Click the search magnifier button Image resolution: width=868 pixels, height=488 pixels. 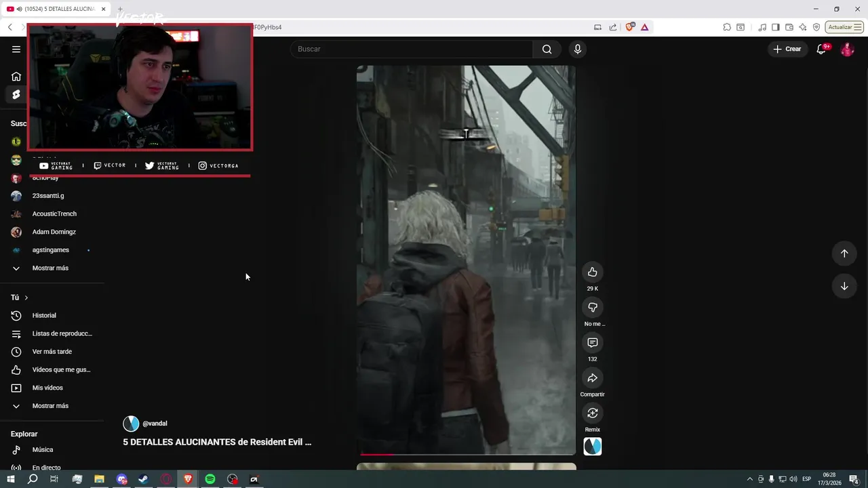point(547,49)
